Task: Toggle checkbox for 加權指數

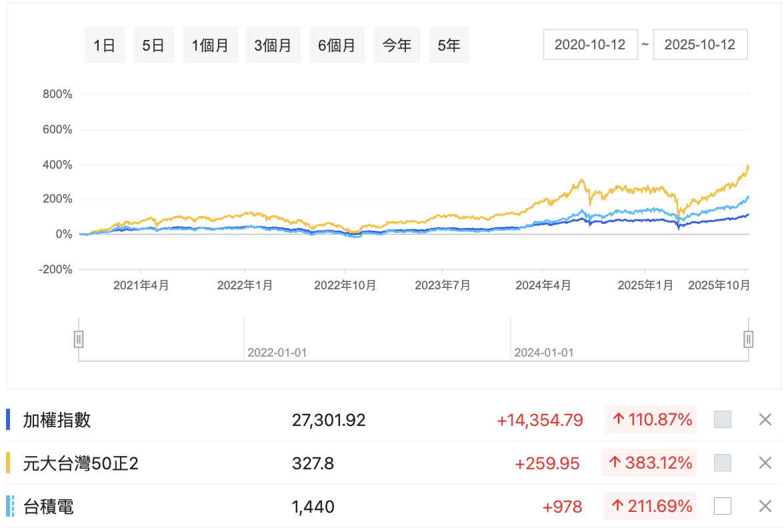Action: [722, 419]
